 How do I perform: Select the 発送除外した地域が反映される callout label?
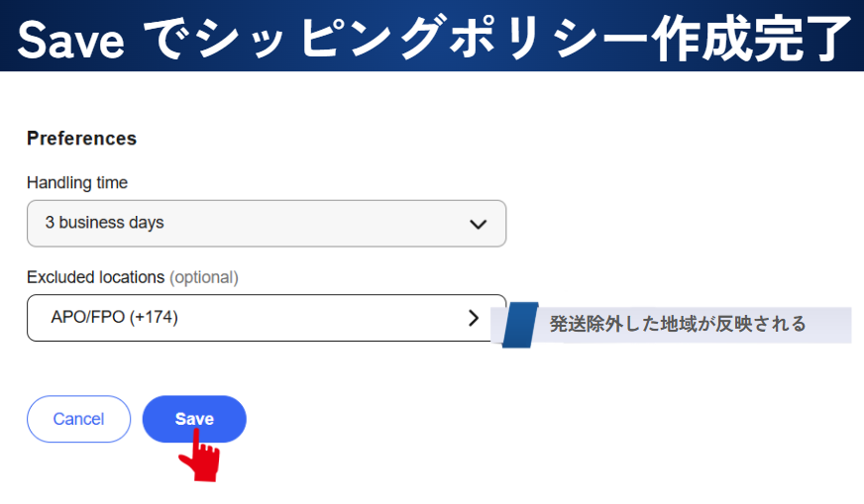pyautogui.click(x=678, y=324)
